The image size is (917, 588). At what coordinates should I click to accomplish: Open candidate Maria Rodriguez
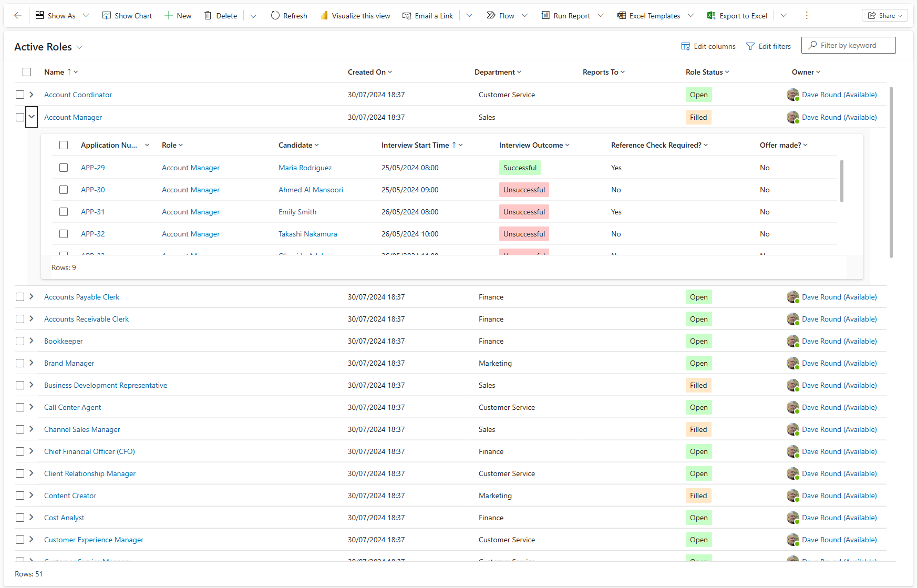pyautogui.click(x=305, y=168)
